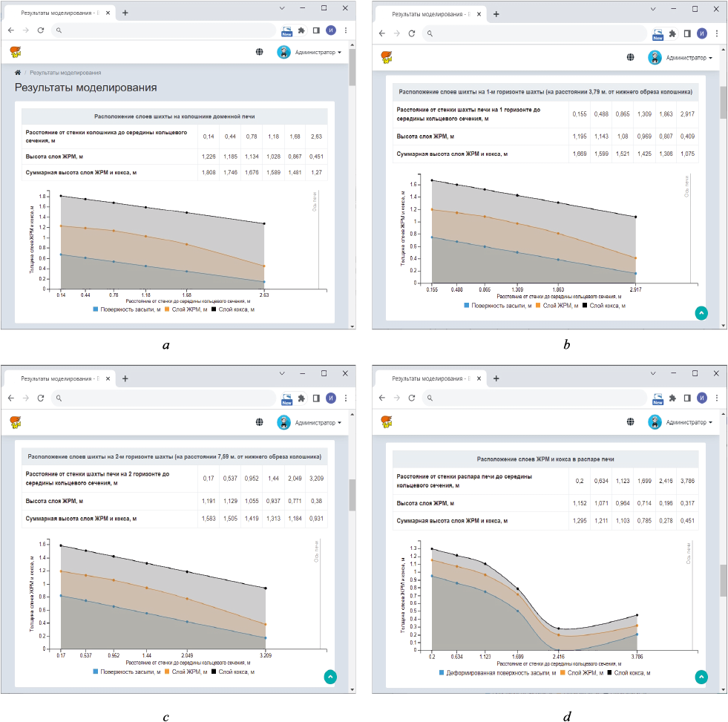
Task: Open a new tab in window a
Action: 125,13
